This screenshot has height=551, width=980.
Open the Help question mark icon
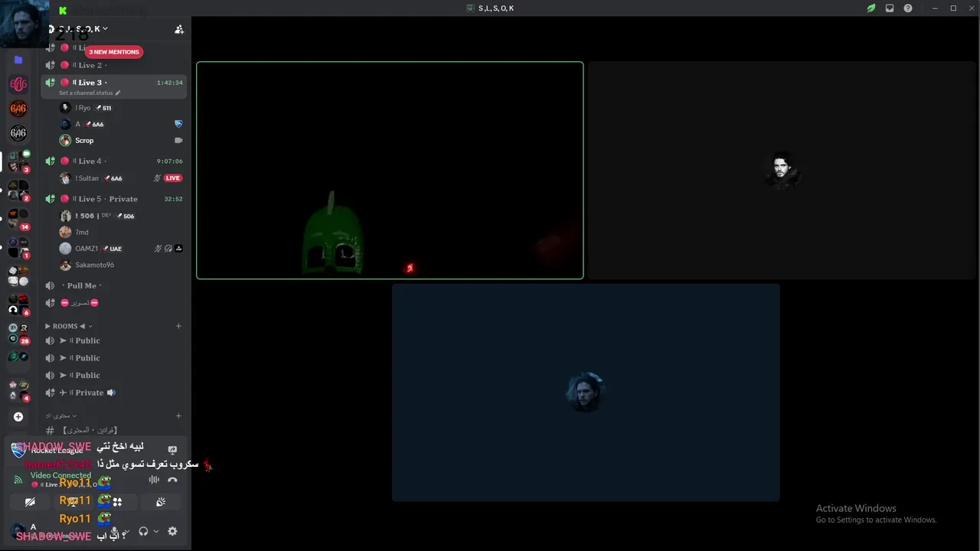908,8
